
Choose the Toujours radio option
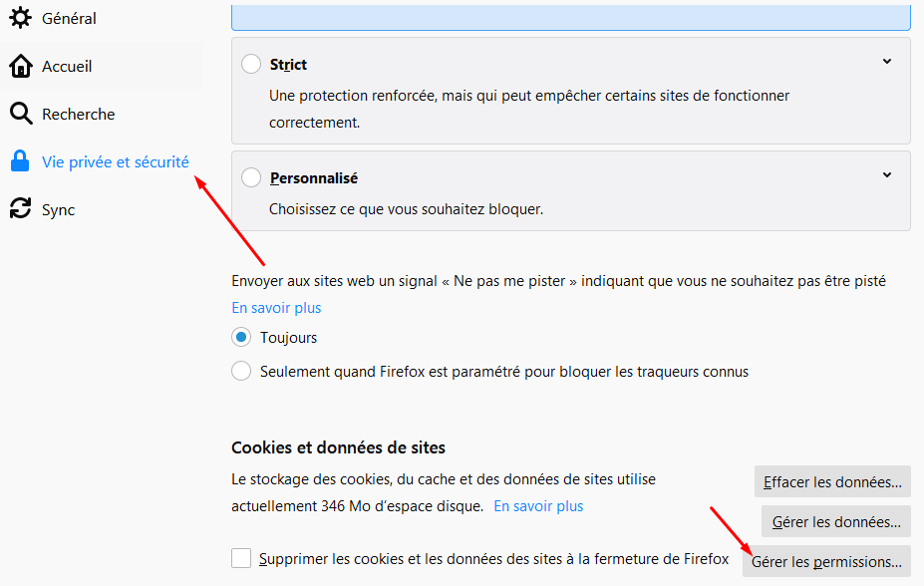[241, 338]
